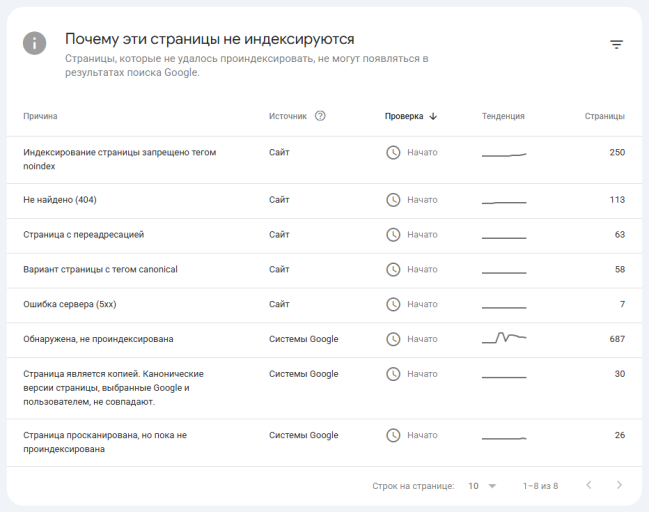Click the Страницы column header
Screen dimensions: 649x512
[x=604, y=116]
